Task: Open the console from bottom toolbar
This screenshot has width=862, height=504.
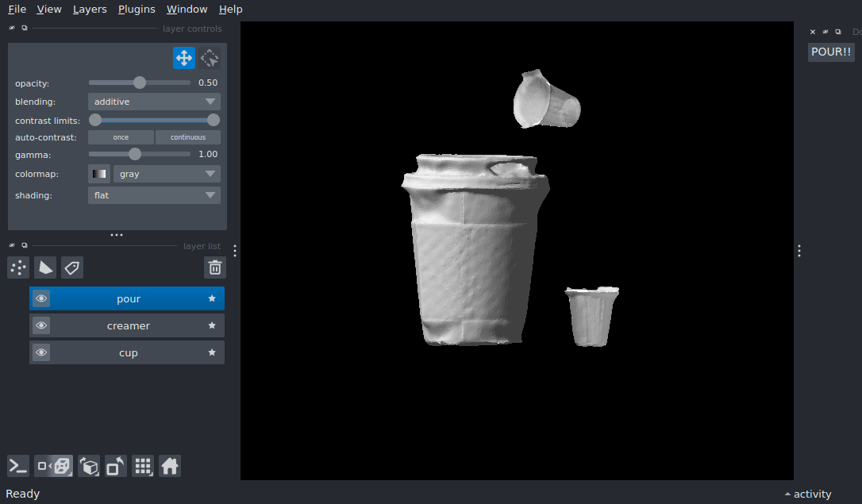Action: 18,466
